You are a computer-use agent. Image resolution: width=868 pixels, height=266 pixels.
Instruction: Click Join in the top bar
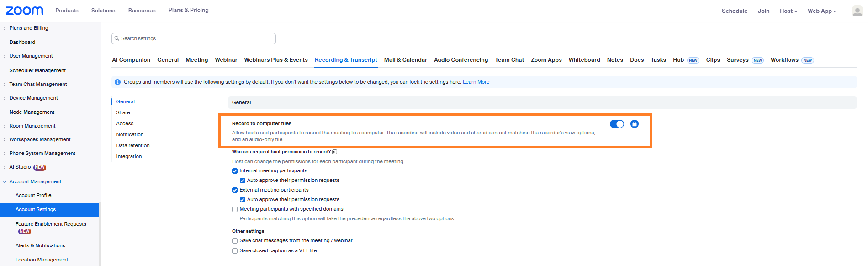763,11
